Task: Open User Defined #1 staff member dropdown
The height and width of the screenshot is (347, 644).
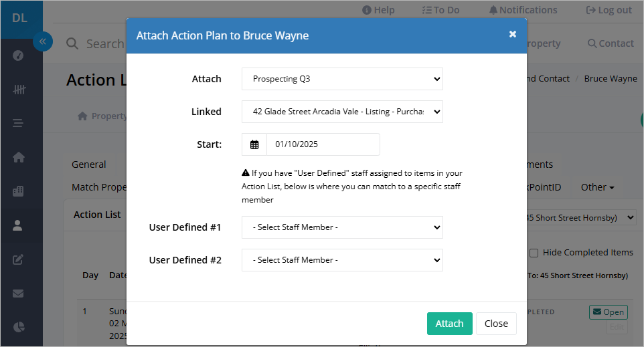Action: coord(342,227)
